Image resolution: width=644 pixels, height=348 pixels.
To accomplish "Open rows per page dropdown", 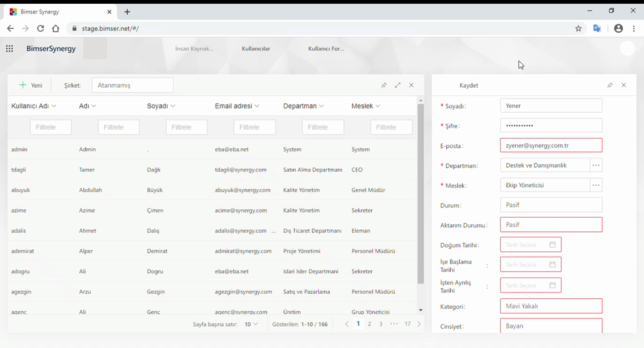I will click(x=251, y=324).
